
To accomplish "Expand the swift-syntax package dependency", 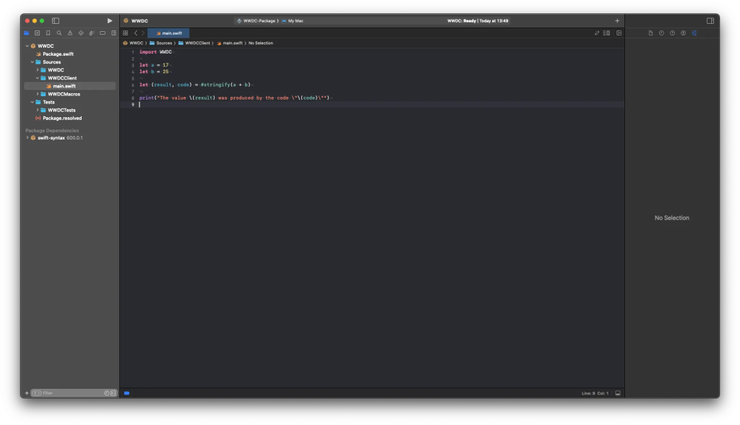I will [x=27, y=138].
